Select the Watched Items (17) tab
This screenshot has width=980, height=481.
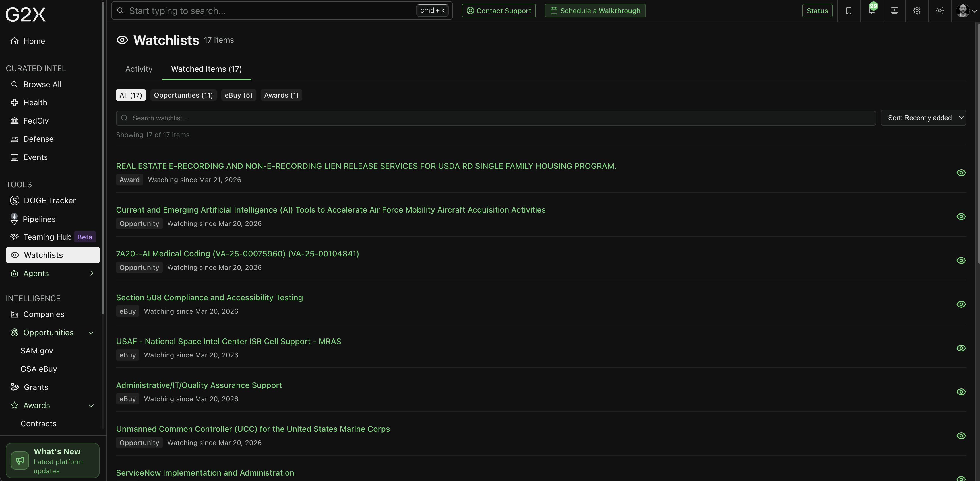point(206,69)
